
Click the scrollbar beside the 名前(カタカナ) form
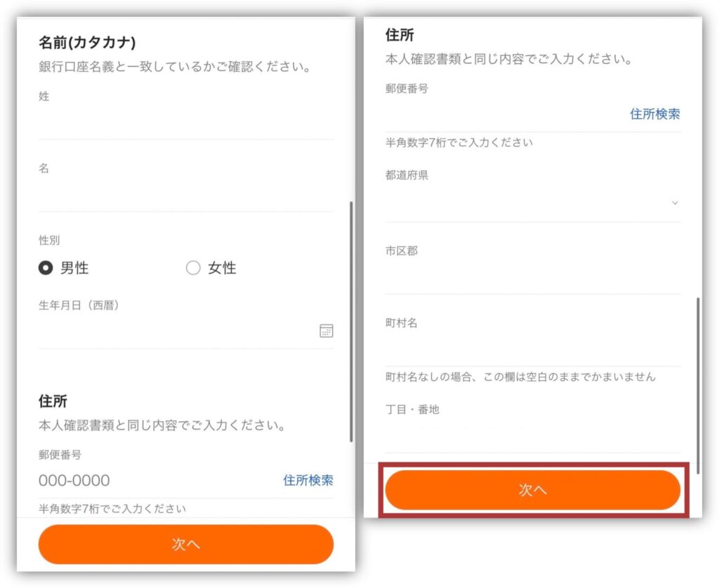tap(350, 321)
